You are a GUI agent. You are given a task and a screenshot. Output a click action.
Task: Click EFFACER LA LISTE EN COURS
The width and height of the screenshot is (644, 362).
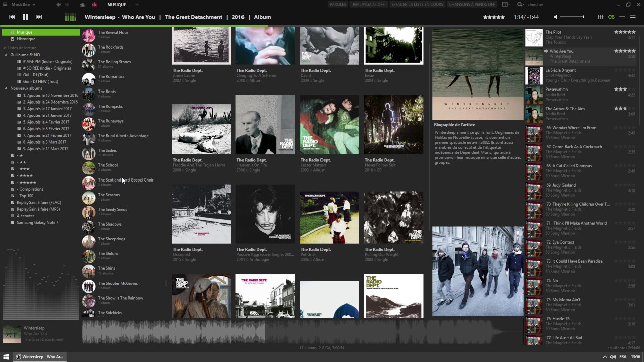(x=418, y=5)
